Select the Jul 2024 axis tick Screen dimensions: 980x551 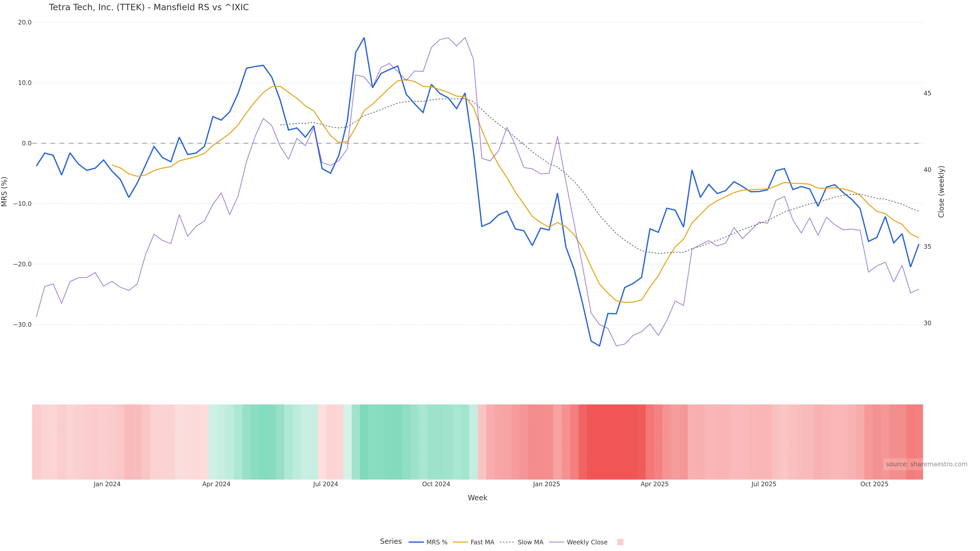(325, 484)
